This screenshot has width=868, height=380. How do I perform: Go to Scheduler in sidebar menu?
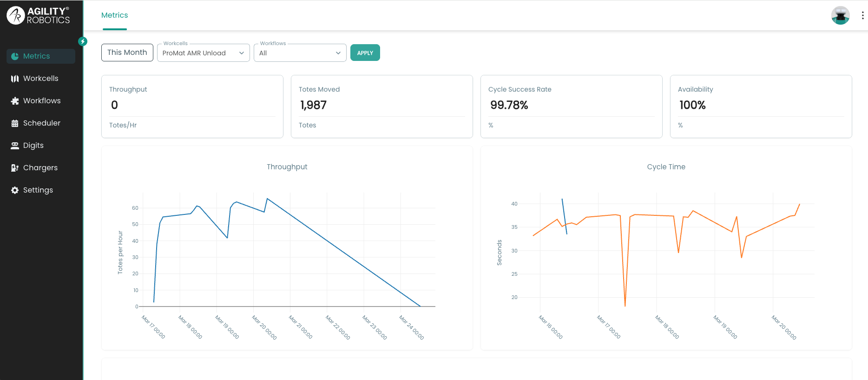(41, 123)
